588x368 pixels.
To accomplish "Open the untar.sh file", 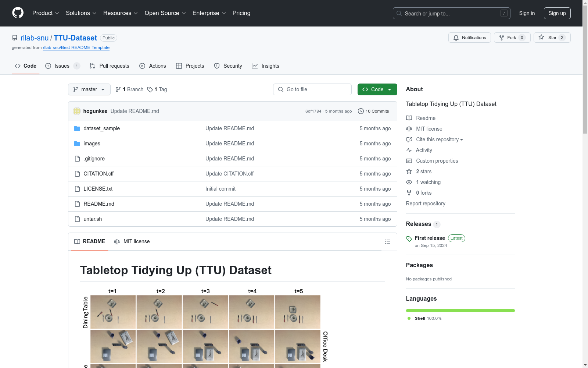I will click(x=93, y=219).
